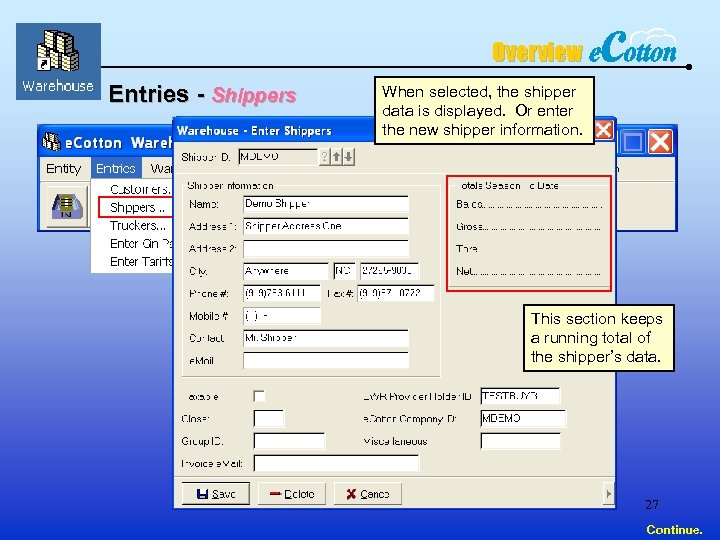Viewport: 720px width, 540px height.
Task: Maximize the eCotton Warehouse main window
Action: [633, 141]
